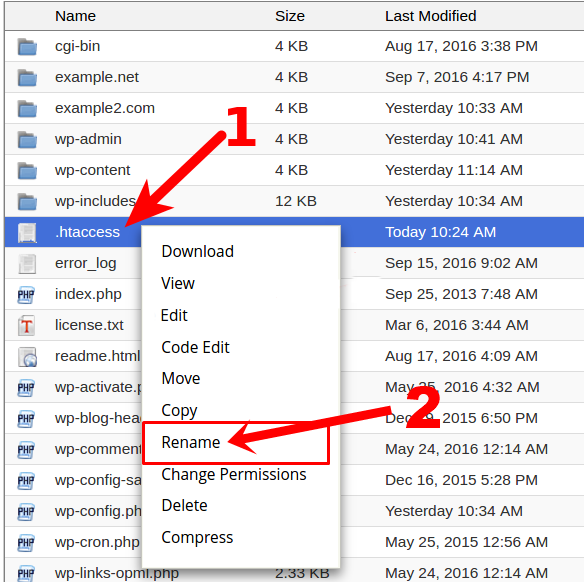
Task: Click the .htaccess file icon
Action: 27,233
